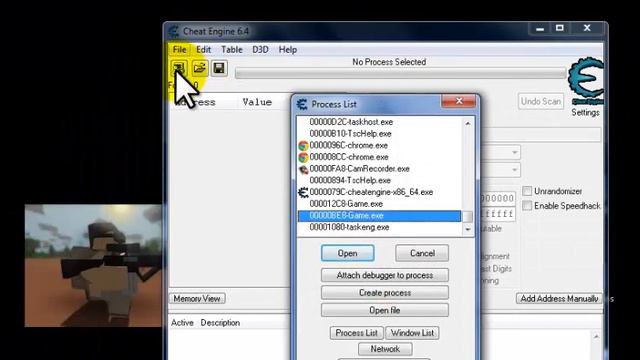This screenshot has width=640, height=360.
Task: Click the Value column header
Action: [257, 102]
